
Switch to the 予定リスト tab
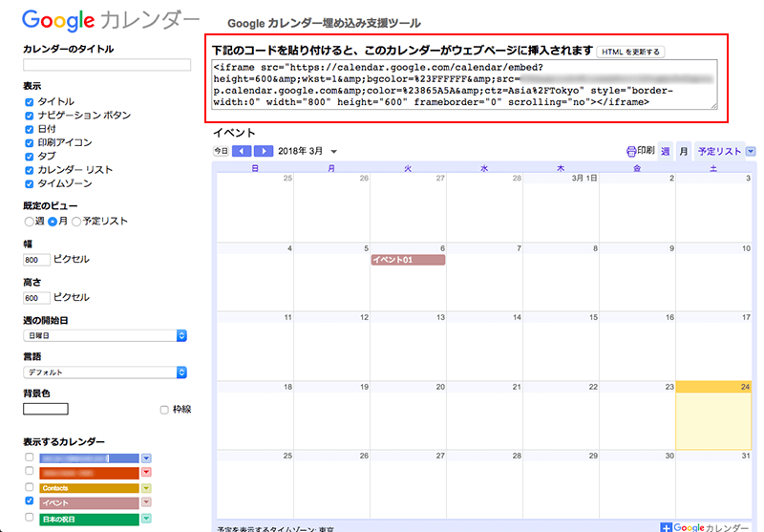point(719,152)
